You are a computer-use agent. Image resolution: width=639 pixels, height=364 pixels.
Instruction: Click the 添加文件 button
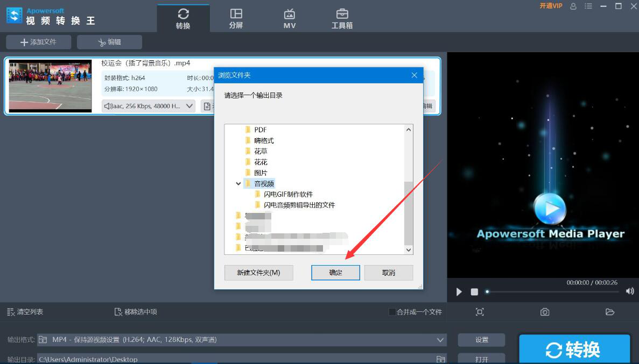[38, 42]
